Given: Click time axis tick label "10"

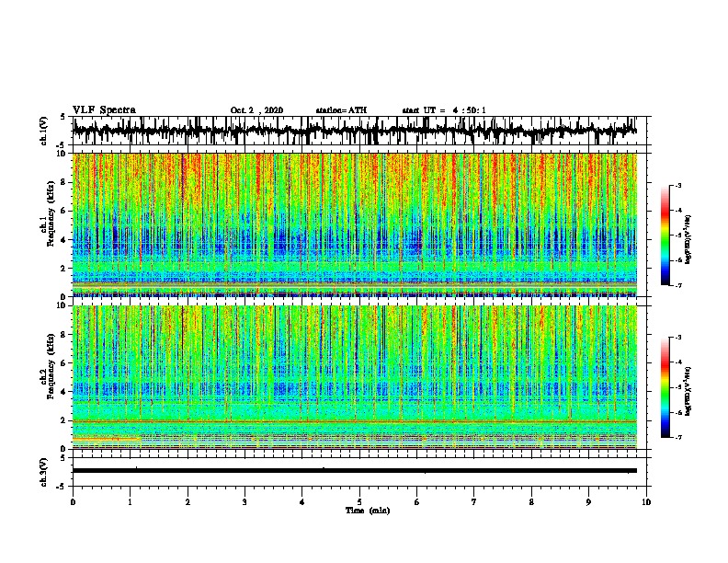Looking at the screenshot, I should click(646, 502).
